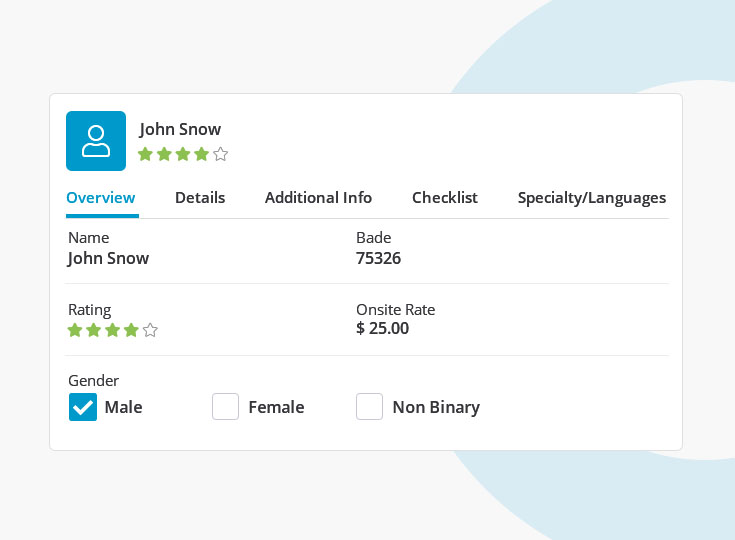Click the badge number 75326

378,258
